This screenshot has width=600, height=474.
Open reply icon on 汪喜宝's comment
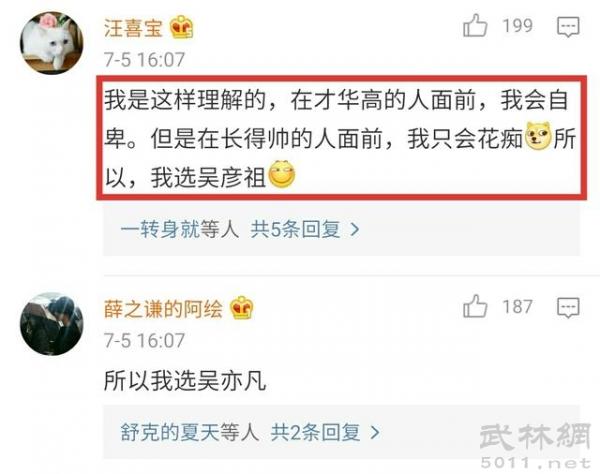568,27
